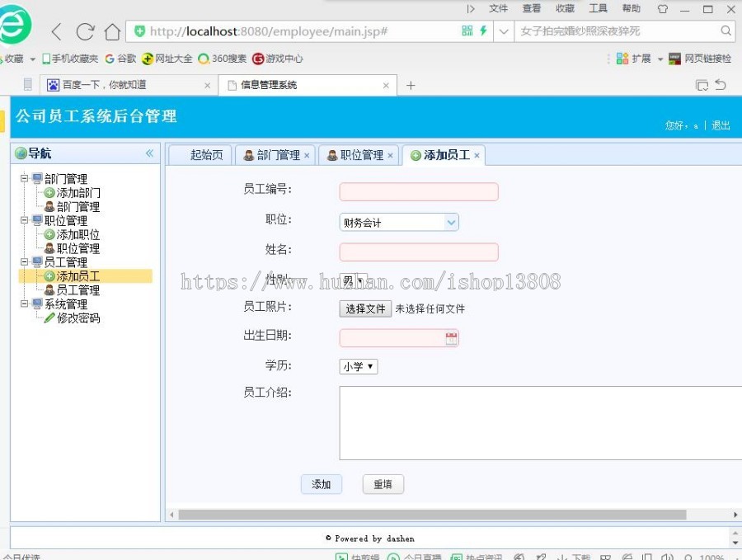Click the 员工编号 input field
Viewport: 742px width, 560px height.
(419, 191)
